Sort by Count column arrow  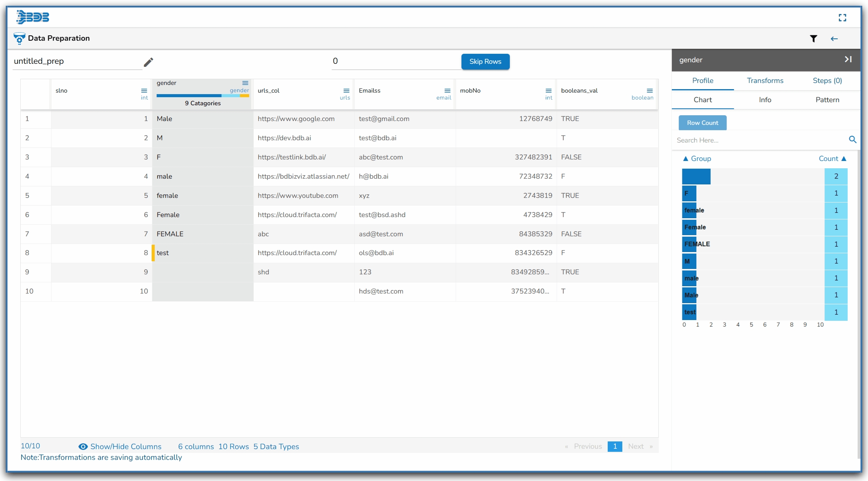(844, 159)
